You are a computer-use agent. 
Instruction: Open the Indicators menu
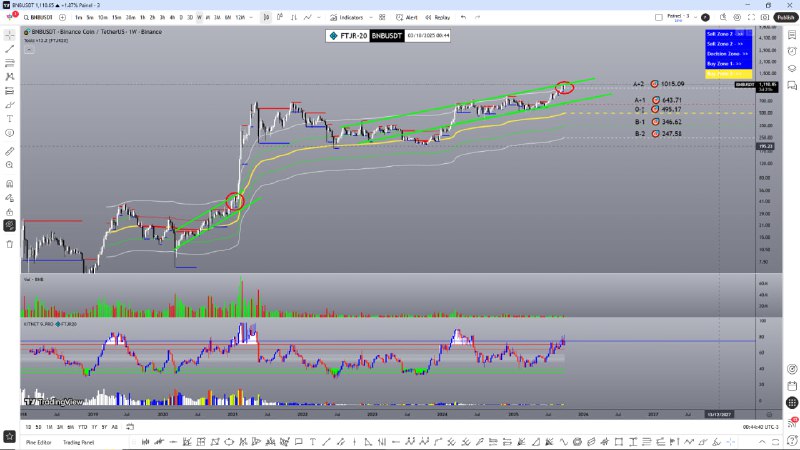point(351,17)
